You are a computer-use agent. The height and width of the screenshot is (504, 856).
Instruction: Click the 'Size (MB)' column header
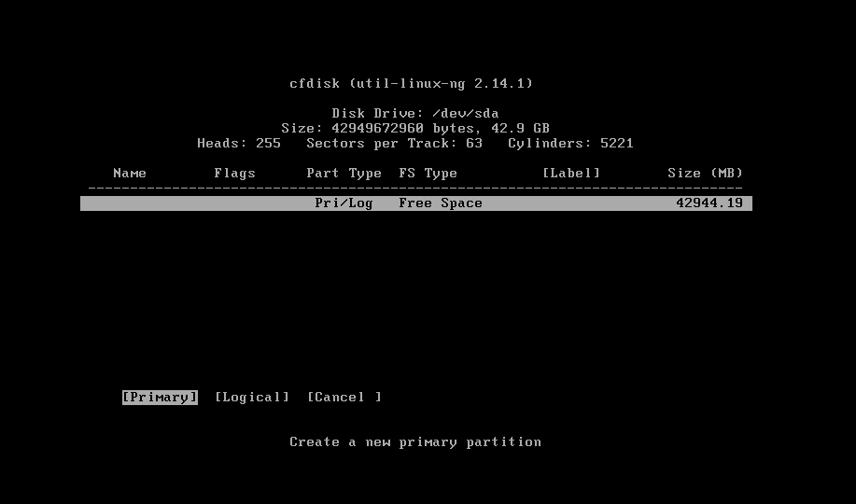point(706,173)
